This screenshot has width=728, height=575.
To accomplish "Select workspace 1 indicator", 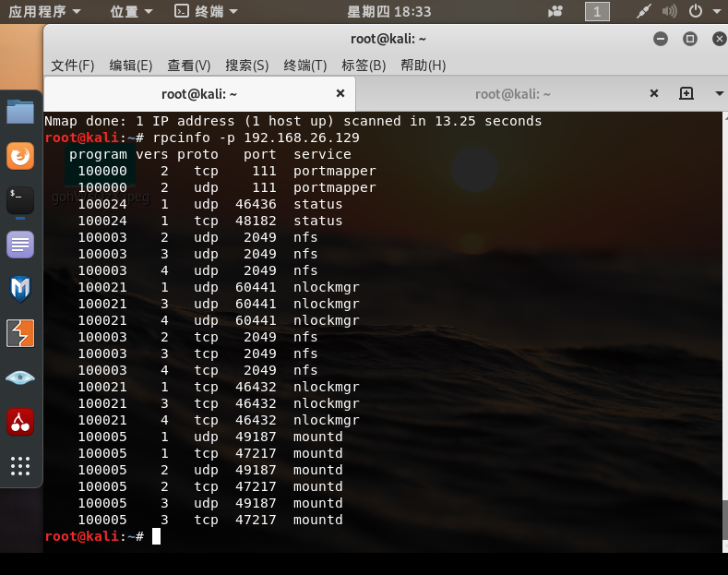I will 597,12.
